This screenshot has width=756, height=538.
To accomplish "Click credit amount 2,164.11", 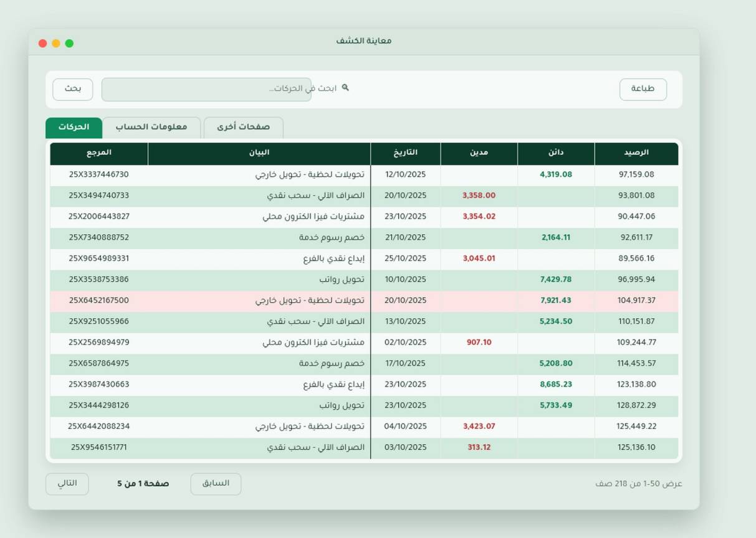I will (556, 238).
